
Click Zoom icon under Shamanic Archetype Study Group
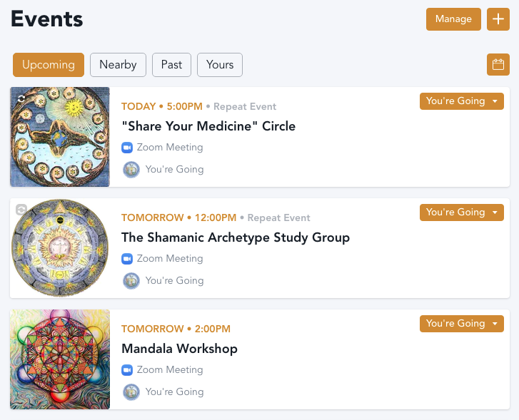coord(128,259)
